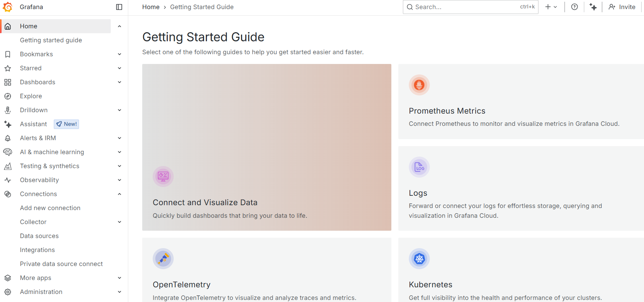
Task: Expand Testing & synthetics chevron
Action: [120, 166]
